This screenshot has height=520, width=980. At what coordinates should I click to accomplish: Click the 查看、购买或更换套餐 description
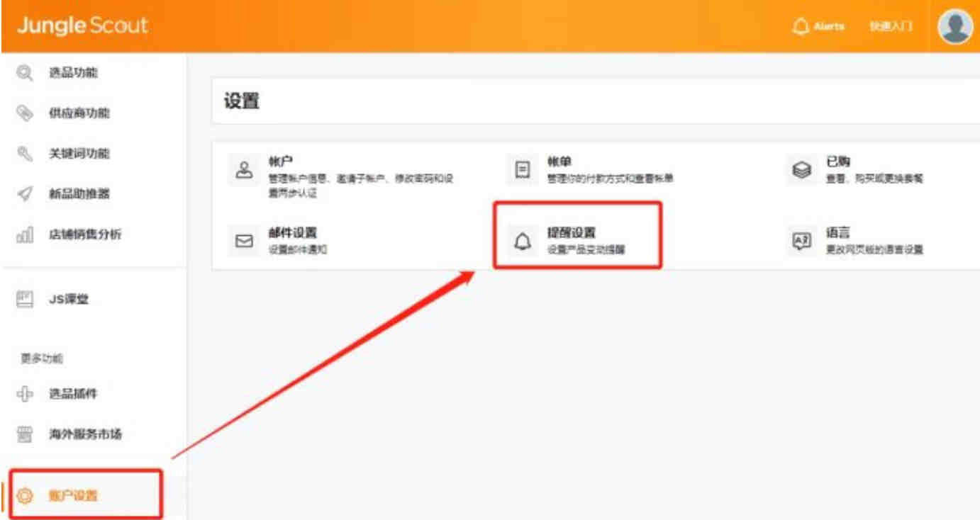click(874, 179)
